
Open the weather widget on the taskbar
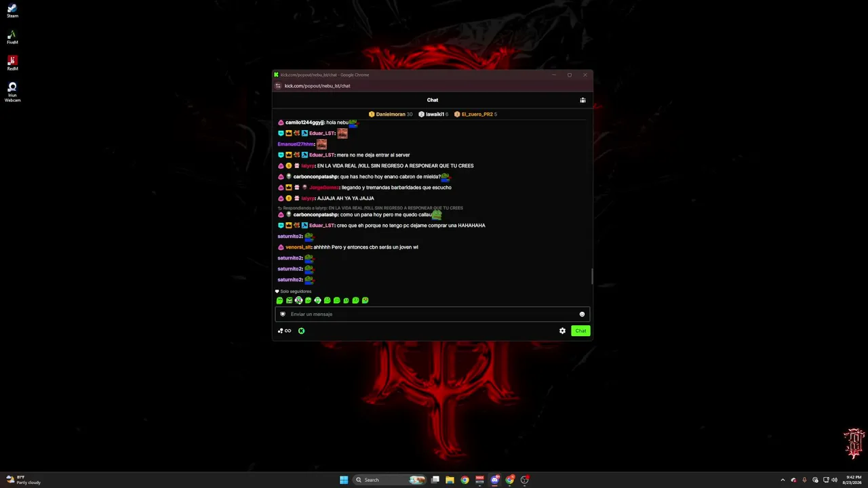click(24, 480)
